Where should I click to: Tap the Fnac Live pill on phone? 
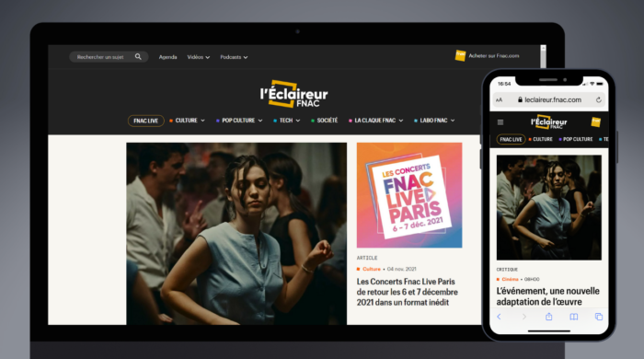click(x=511, y=140)
